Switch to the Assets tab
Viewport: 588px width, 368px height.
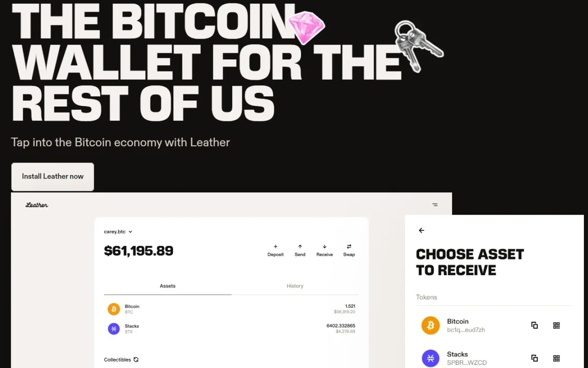[x=168, y=286]
